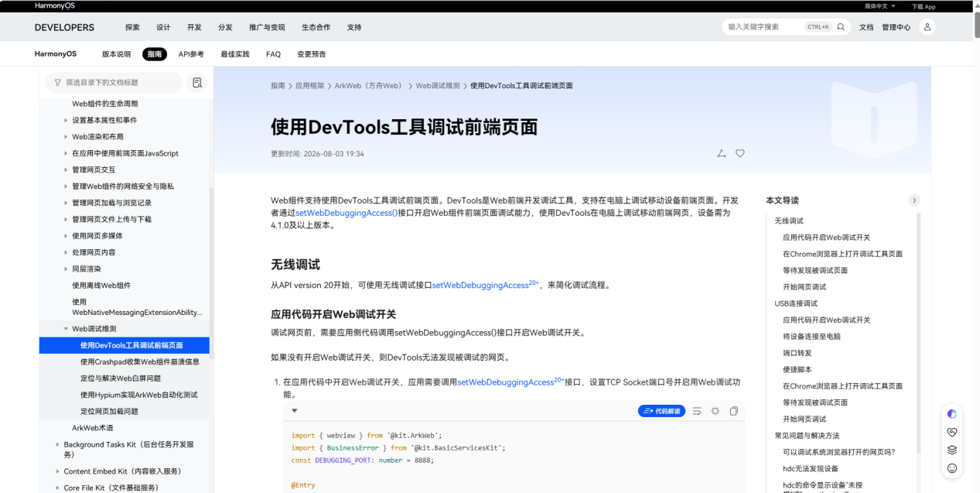Open 定位与解决Web白屏问题 in the tree
The image size is (980, 493).
click(121, 378)
